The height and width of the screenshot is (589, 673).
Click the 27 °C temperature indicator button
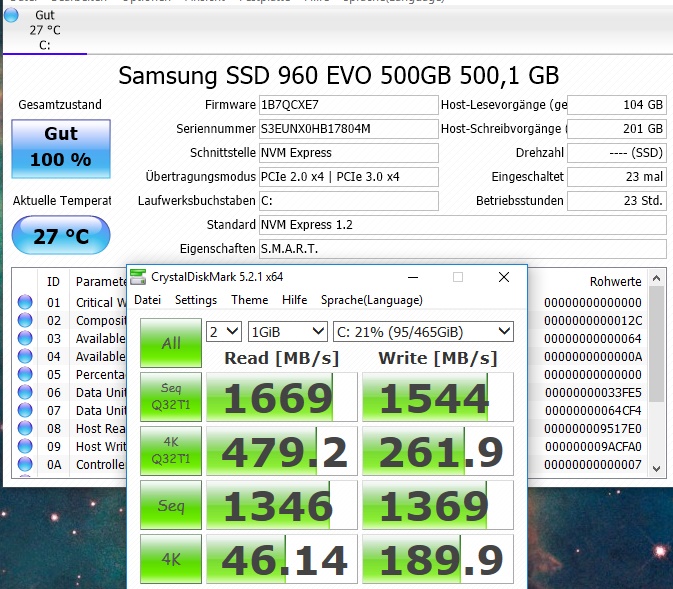click(61, 235)
